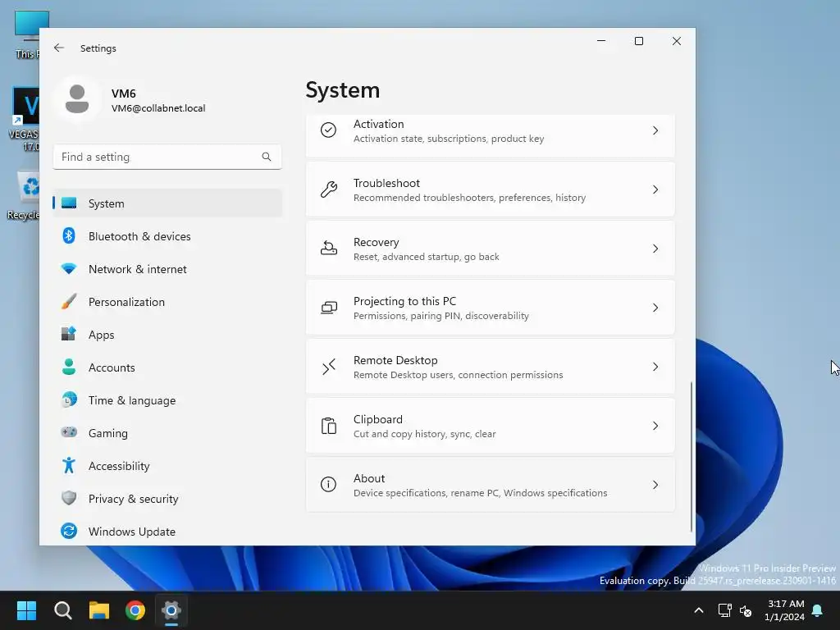Click the System monitor icon in sidebar
Viewport: 840px width, 630px height.
69,203
